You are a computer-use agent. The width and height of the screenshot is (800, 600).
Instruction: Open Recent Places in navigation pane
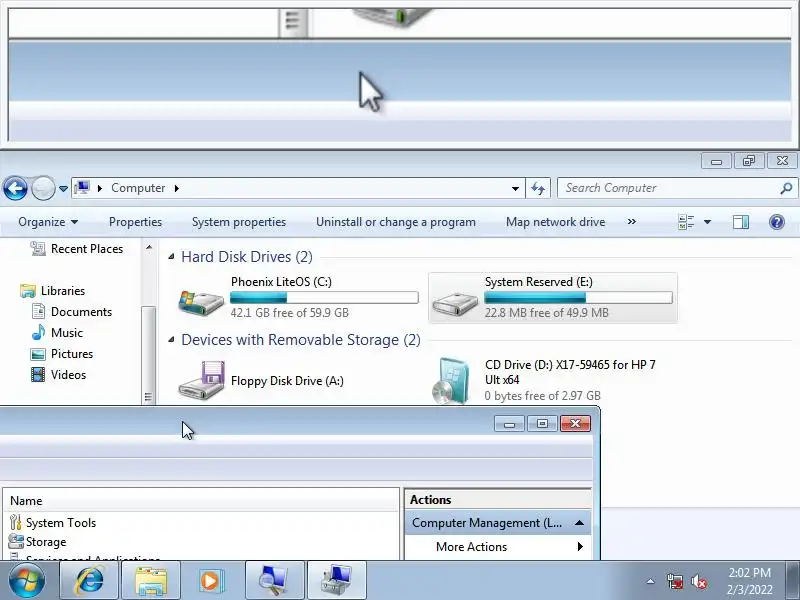click(x=77, y=249)
